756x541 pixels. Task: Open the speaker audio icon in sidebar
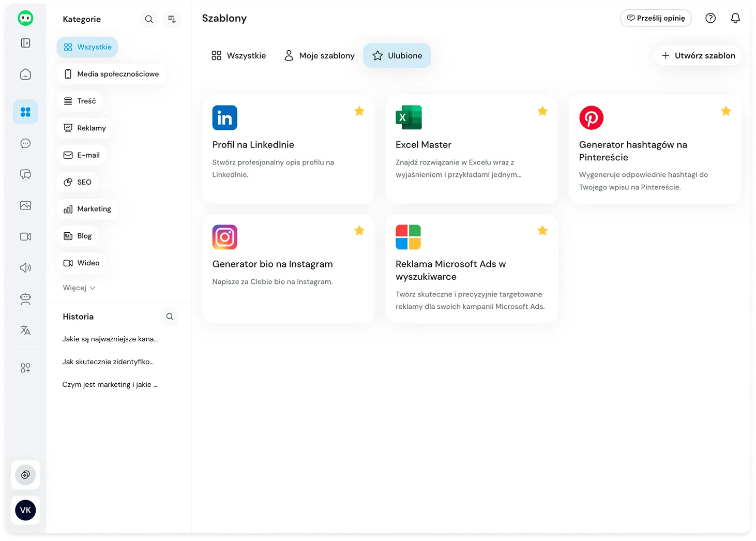click(x=25, y=267)
